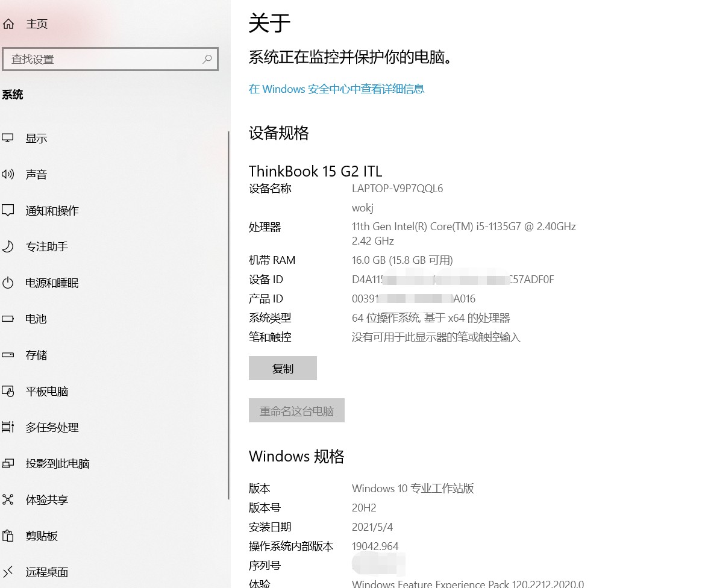
Task: Go to 主页 settings home
Action: (x=36, y=24)
